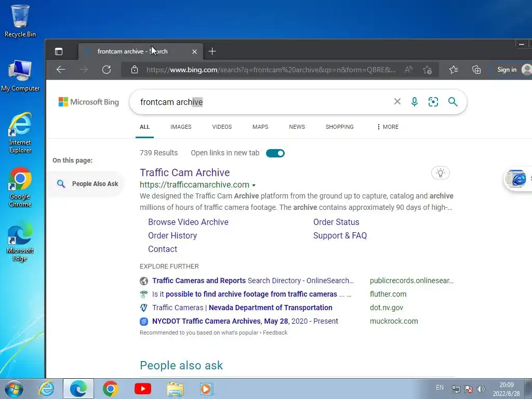Viewport: 532px width, 399px height.
Task: Sign in to the browser profile
Action: 512,70
